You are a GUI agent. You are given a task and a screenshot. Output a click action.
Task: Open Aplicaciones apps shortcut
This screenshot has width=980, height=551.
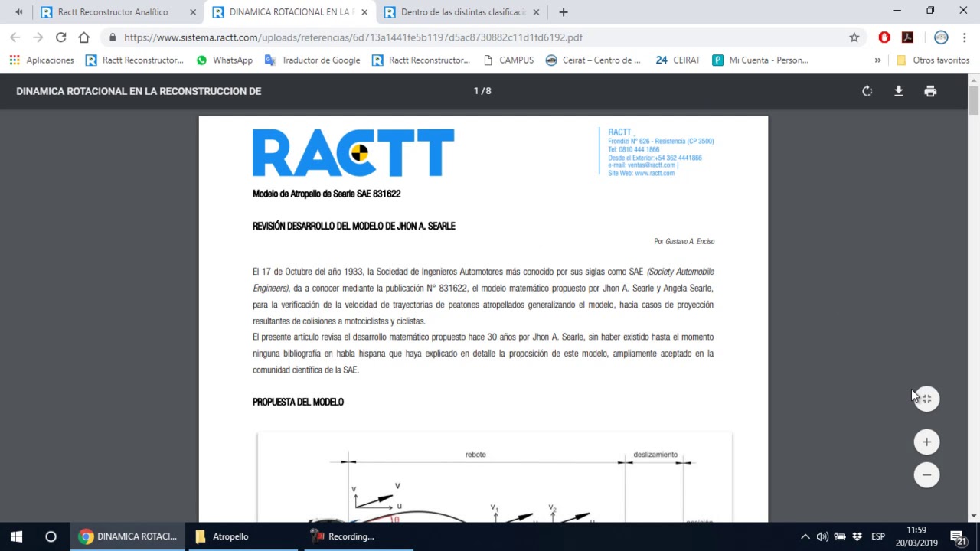pyautogui.click(x=41, y=60)
